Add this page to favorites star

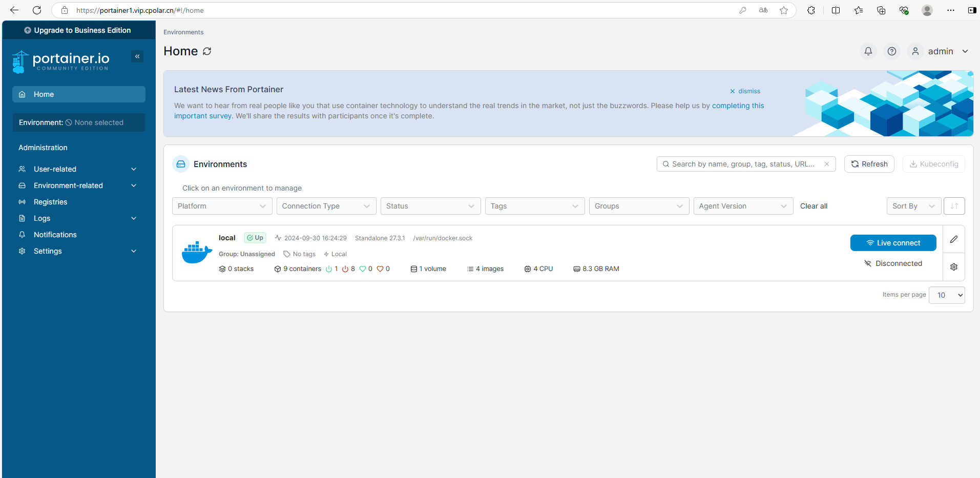pyautogui.click(x=784, y=10)
